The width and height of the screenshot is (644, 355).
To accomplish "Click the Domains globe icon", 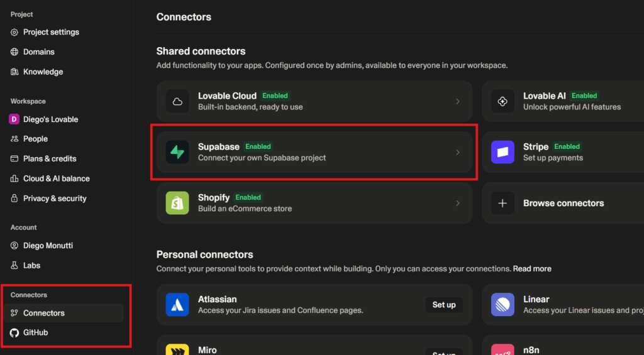I will [x=14, y=52].
